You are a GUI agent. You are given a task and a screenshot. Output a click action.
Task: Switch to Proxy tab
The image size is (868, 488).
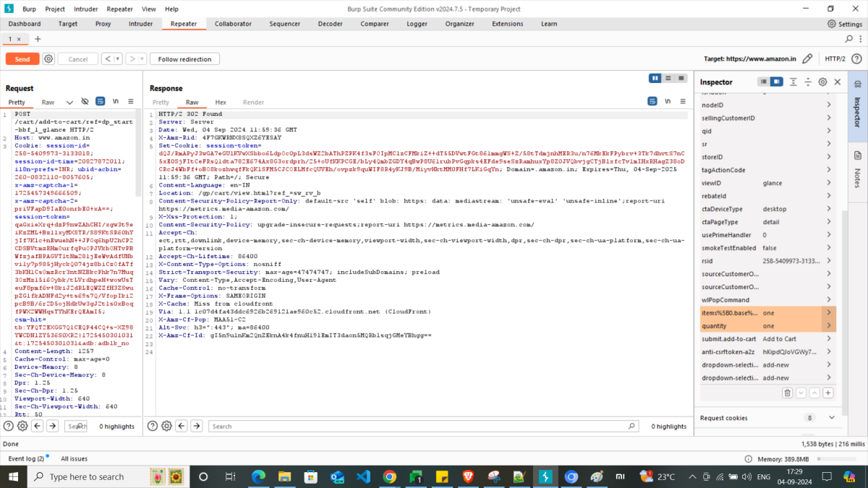click(x=103, y=24)
